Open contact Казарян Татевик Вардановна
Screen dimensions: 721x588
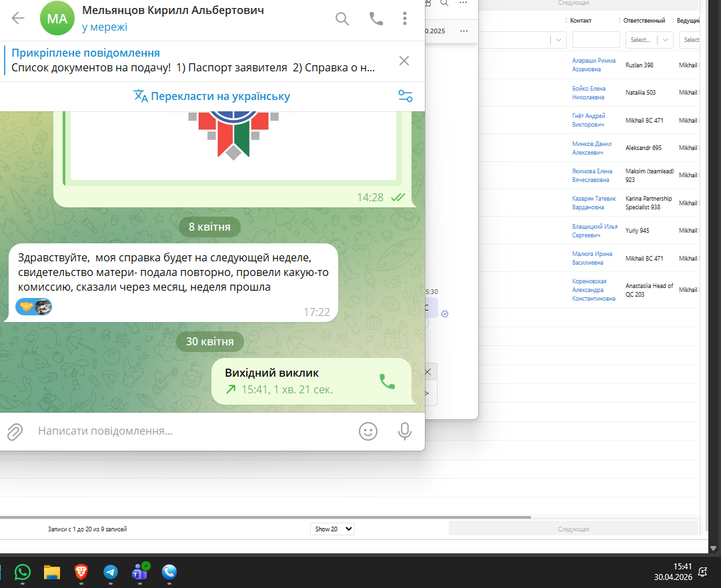click(x=594, y=203)
